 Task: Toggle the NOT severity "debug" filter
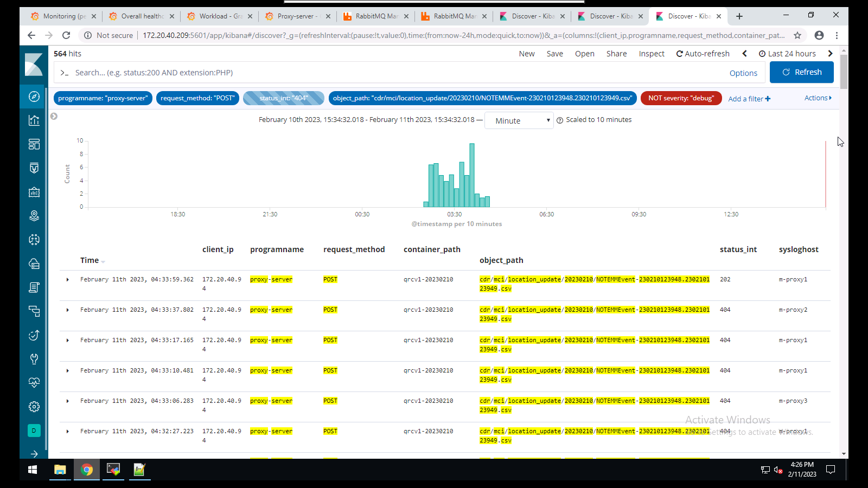pyautogui.click(x=680, y=98)
